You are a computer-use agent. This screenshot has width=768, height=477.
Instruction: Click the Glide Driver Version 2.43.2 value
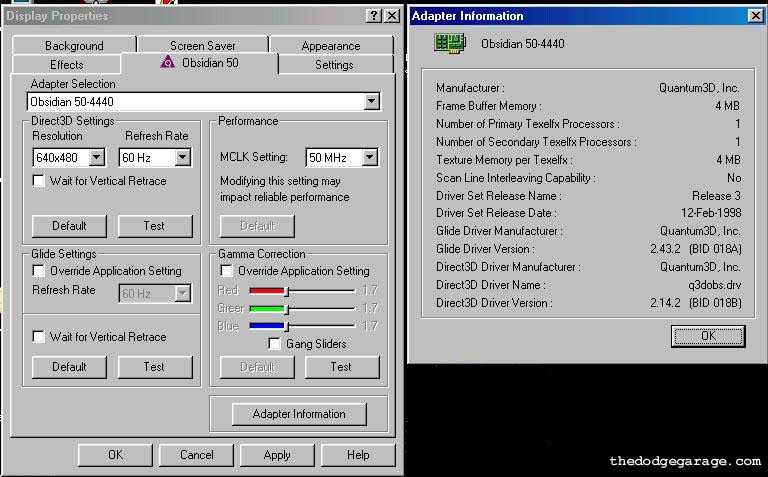tap(696, 249)
